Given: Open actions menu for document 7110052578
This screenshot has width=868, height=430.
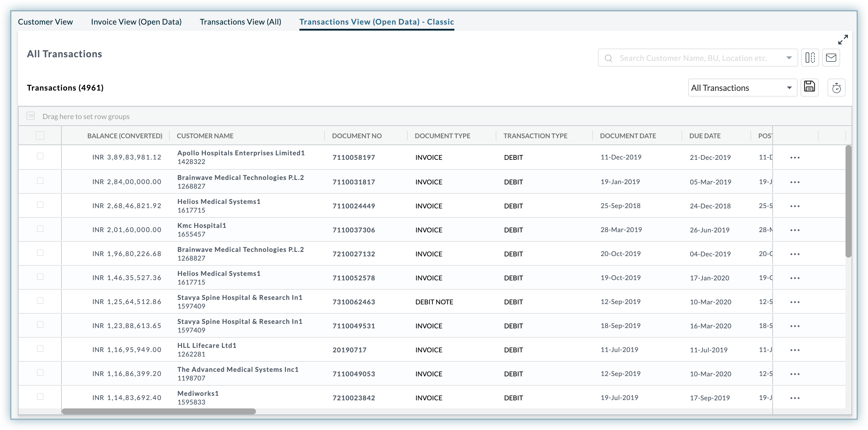Looking at the screenshot, I should point(795,278).
